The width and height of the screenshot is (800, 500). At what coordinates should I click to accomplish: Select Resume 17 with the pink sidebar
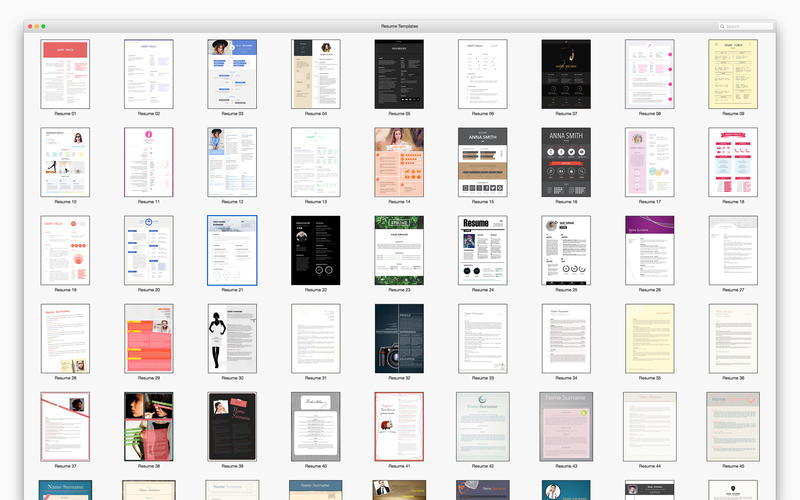[649, 162]
